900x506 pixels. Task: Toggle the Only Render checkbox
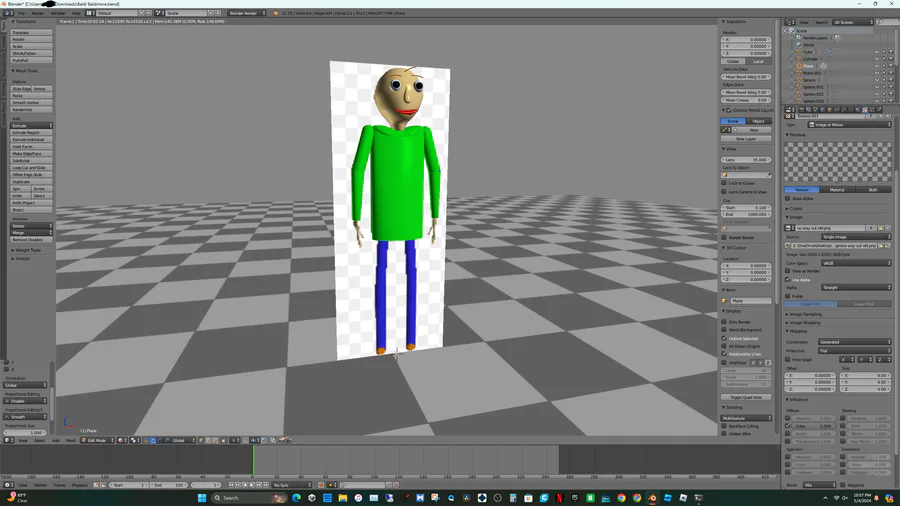coord(724,322)
